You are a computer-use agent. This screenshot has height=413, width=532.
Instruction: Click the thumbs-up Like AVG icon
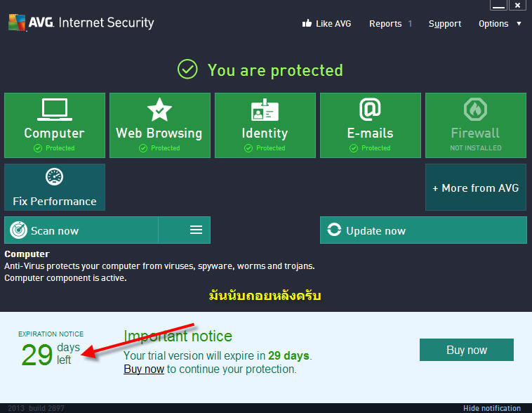[307, 23]
